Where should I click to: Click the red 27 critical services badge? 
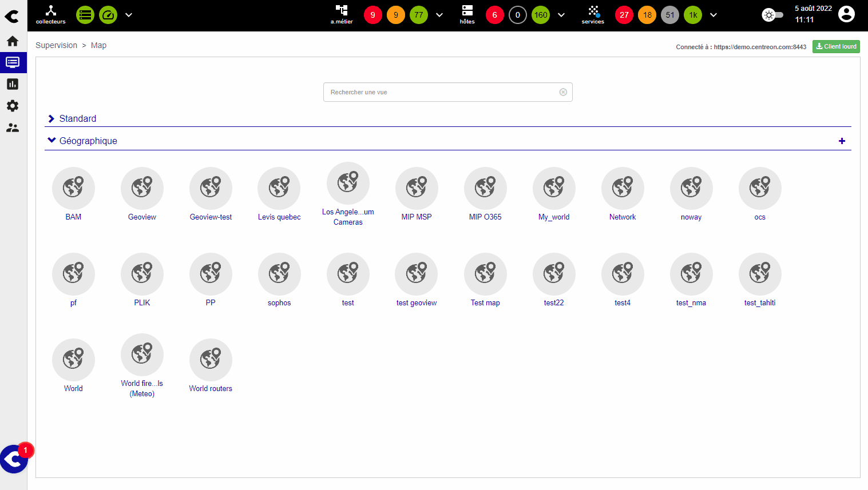(624, 15)
